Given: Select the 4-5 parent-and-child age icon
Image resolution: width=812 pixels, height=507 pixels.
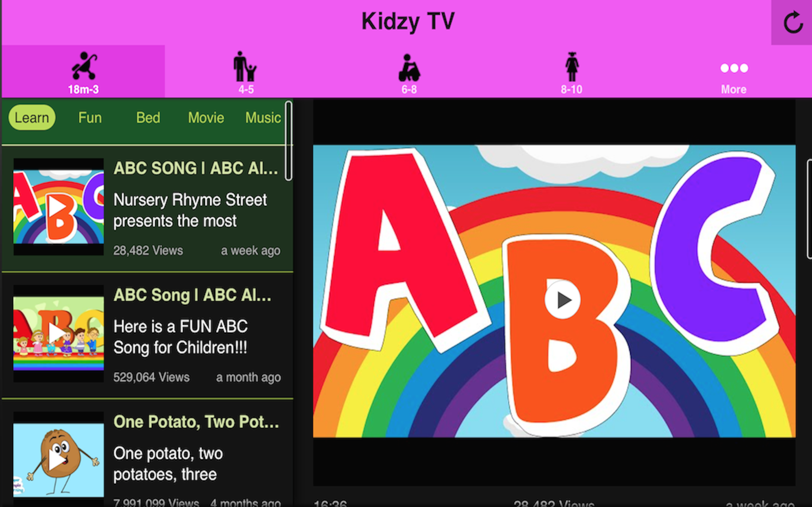Looking at the screenshot, I should 245,69.
